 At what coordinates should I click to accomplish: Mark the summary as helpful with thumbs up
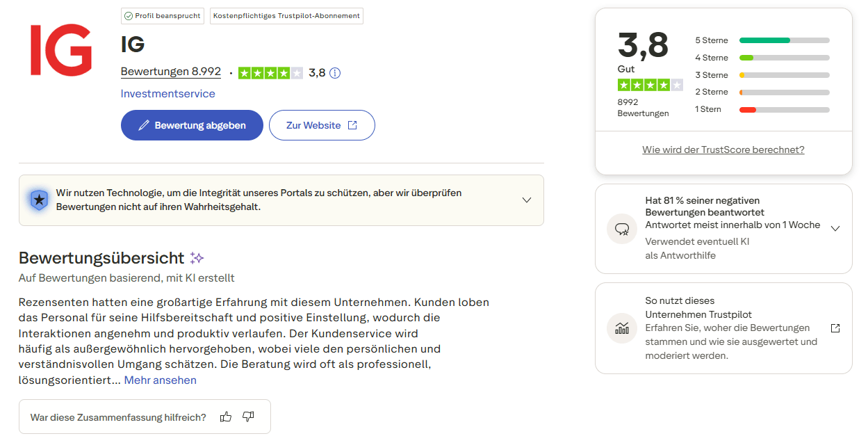225,415
